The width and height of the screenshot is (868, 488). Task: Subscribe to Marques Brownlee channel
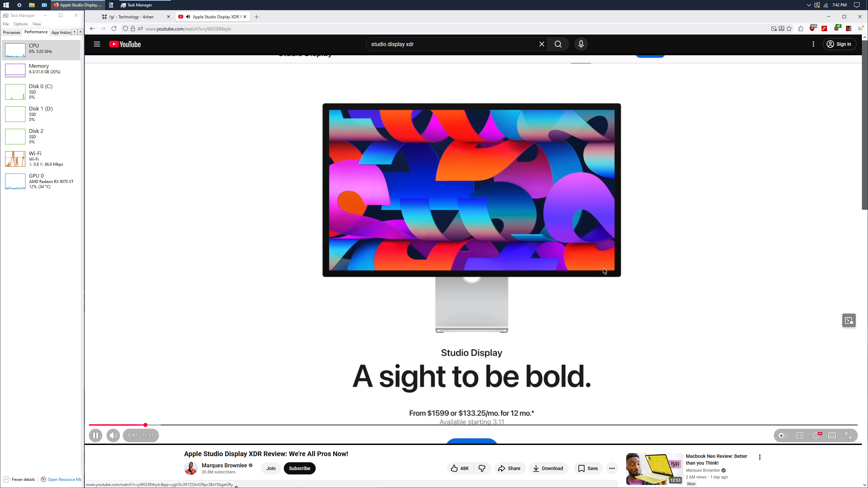(299, 468)
